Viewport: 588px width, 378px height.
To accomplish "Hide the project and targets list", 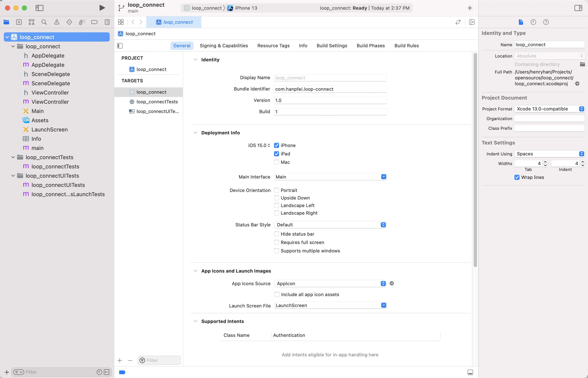I will click(120, 46).
